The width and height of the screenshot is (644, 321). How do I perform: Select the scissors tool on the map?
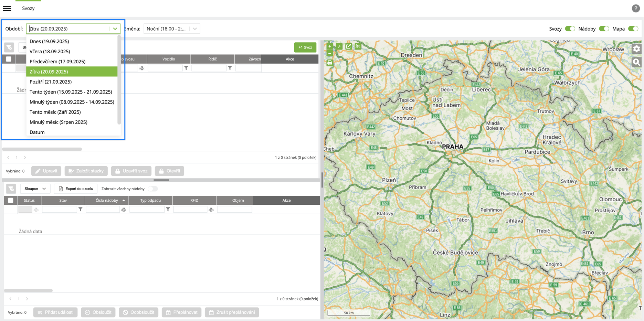coord(358,46)
